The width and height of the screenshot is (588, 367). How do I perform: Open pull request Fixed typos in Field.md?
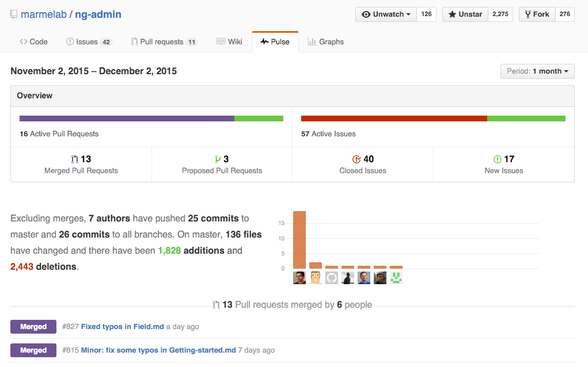[122, 327]
